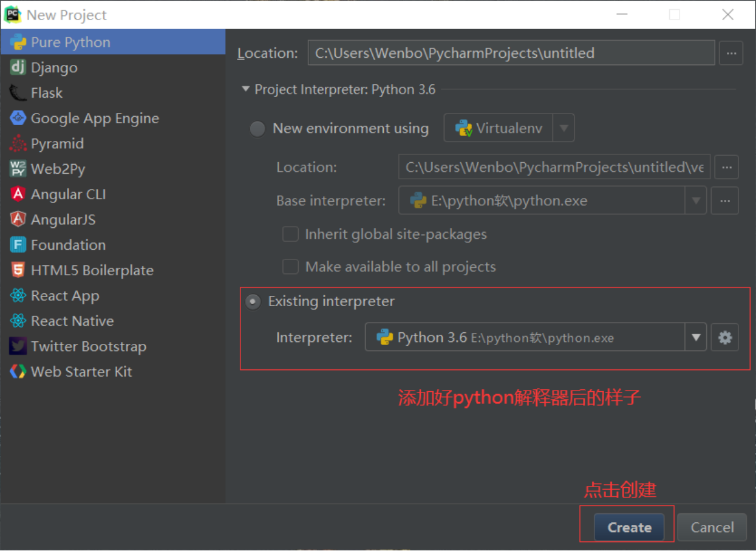Choose Flask project type
The height and width of the screenshot is (551, 756).
113,93
